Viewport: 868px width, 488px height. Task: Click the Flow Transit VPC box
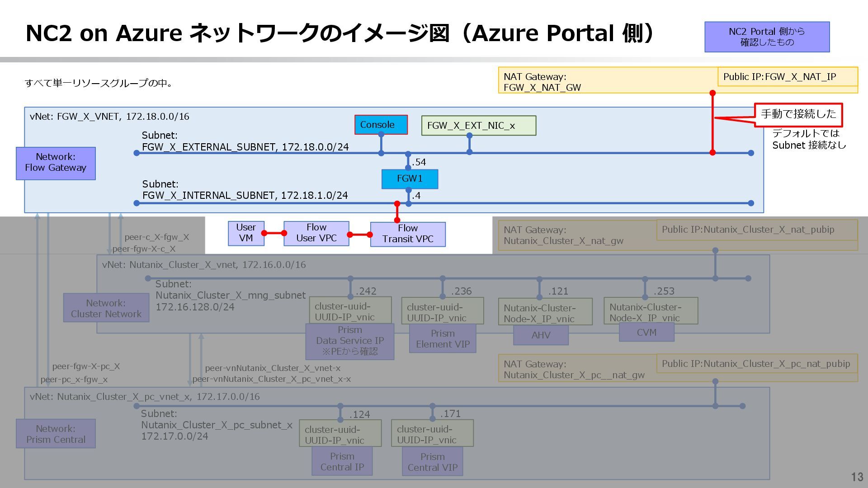coord(408,234)
